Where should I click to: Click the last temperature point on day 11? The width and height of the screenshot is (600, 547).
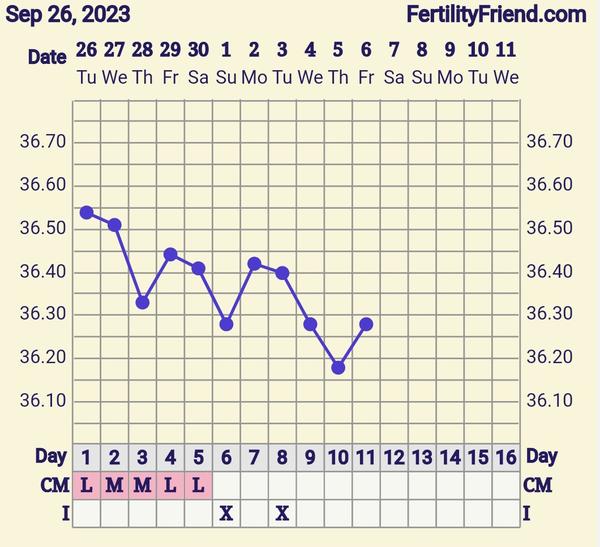[366, 324]
